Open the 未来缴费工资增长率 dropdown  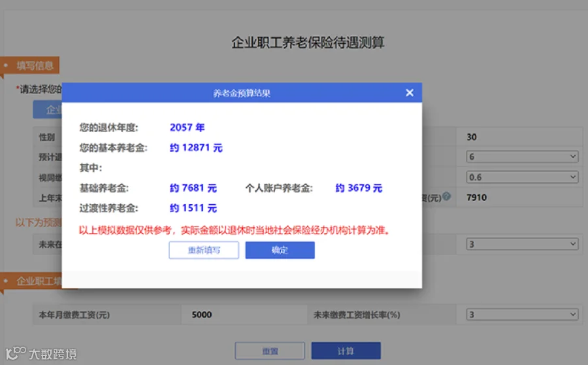coord(522,314)
